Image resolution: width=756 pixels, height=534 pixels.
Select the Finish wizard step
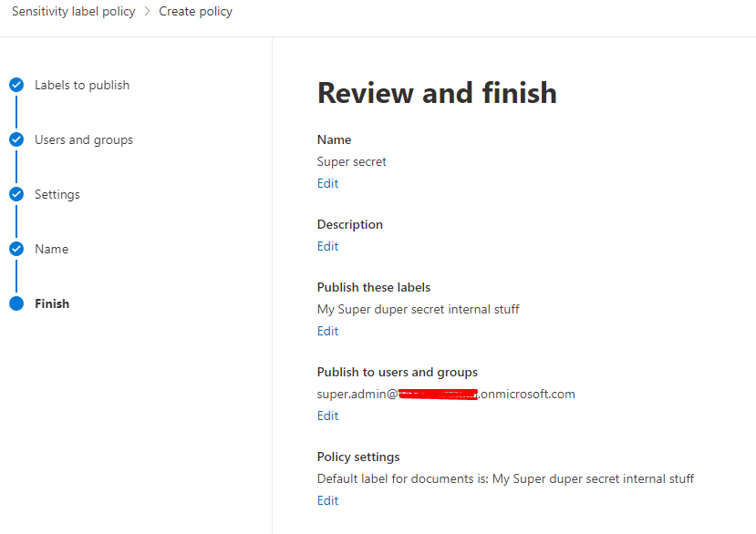[x=52, y=303]
